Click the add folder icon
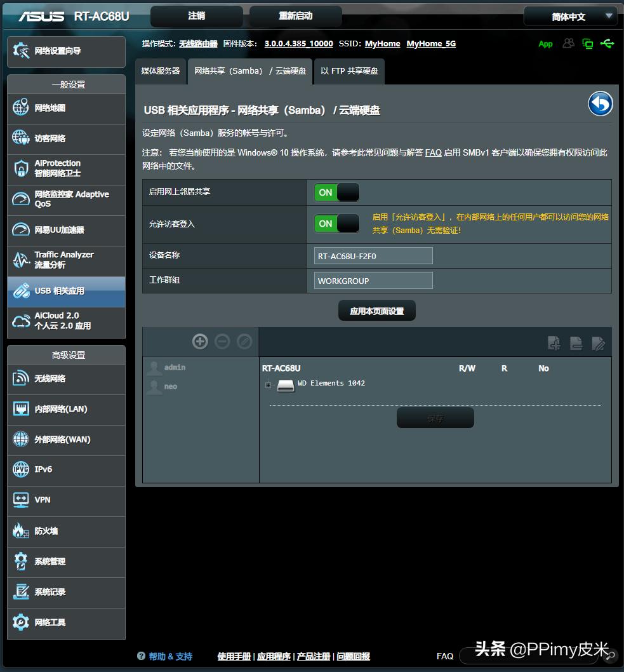 (554, 343)
